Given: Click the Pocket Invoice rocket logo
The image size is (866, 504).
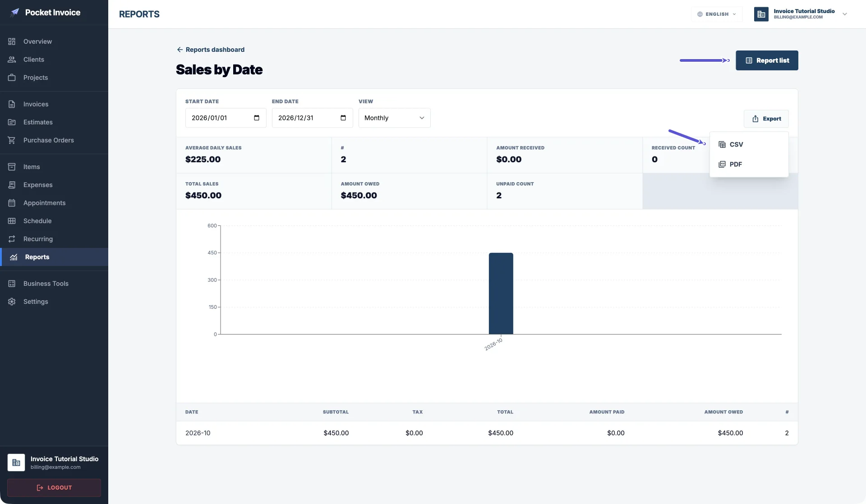Looking at the screenshot, I should pyautogui.click(x=15, y=12).
